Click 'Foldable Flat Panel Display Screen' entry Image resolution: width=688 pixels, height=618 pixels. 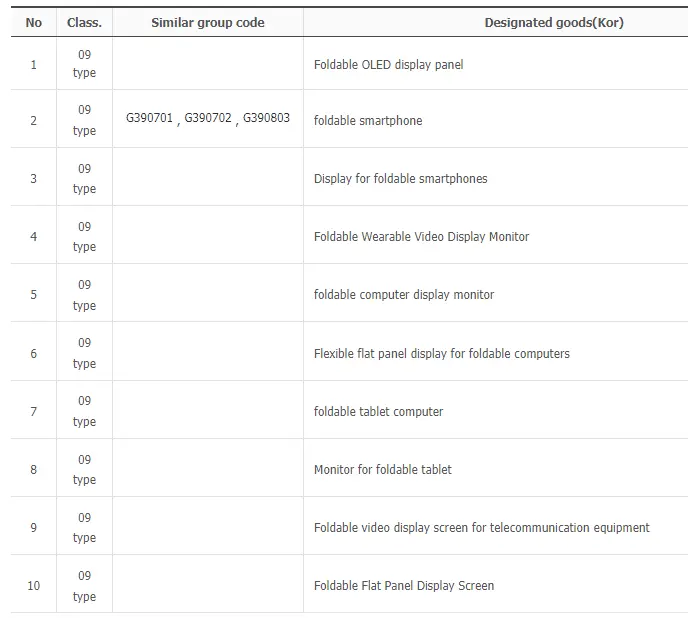coord(404,586)
